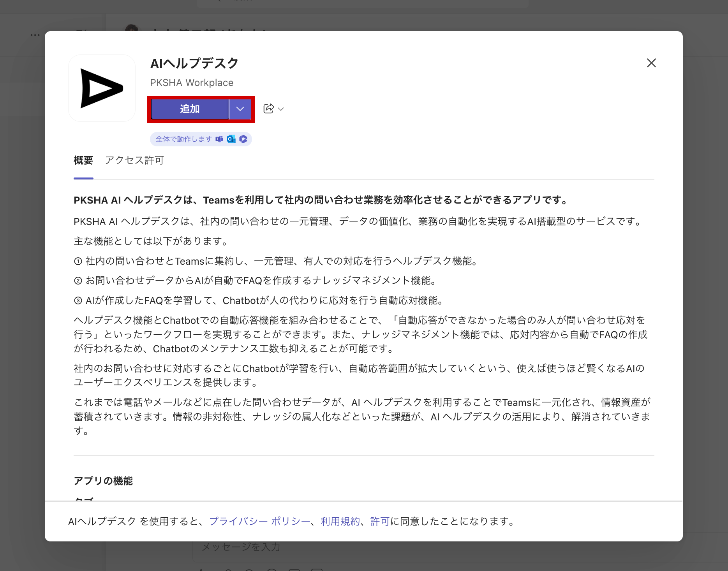This screenshot has height=571, width=728.
Task: Click the Outlook icon in the 全体で動作します badge
Action: click(231, 139)
